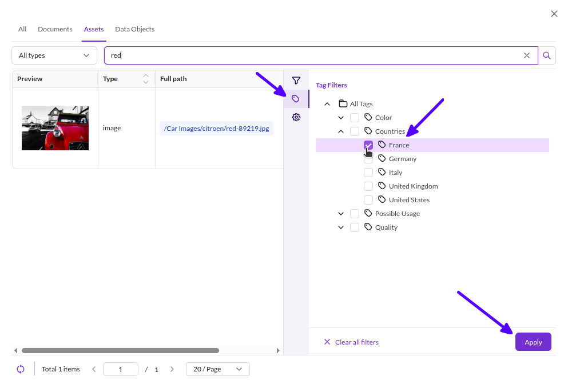Click the horizontal table scrollbar

[x=120, y=350]
